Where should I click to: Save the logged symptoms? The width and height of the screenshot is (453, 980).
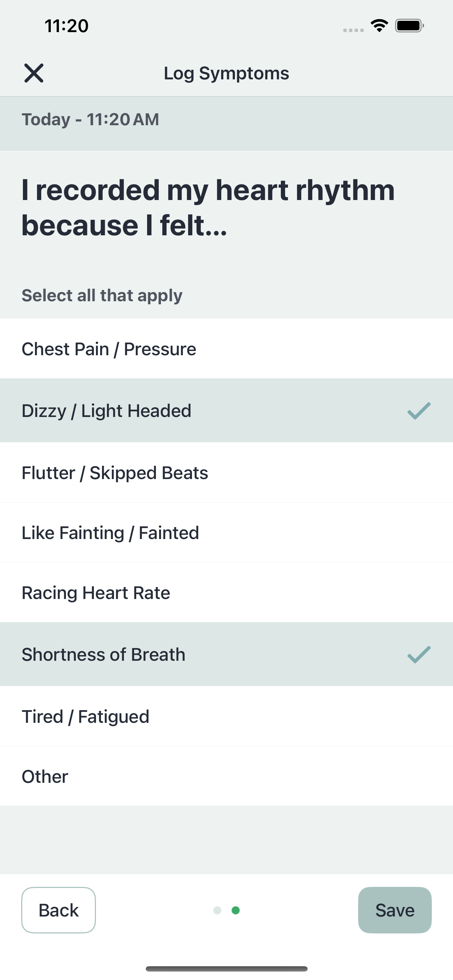pos(395,910)
